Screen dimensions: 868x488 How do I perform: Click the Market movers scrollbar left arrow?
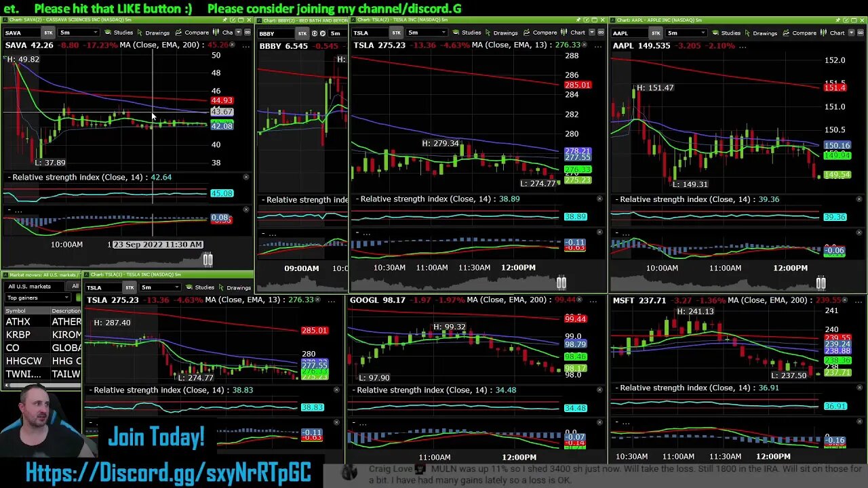click(6, 385)
